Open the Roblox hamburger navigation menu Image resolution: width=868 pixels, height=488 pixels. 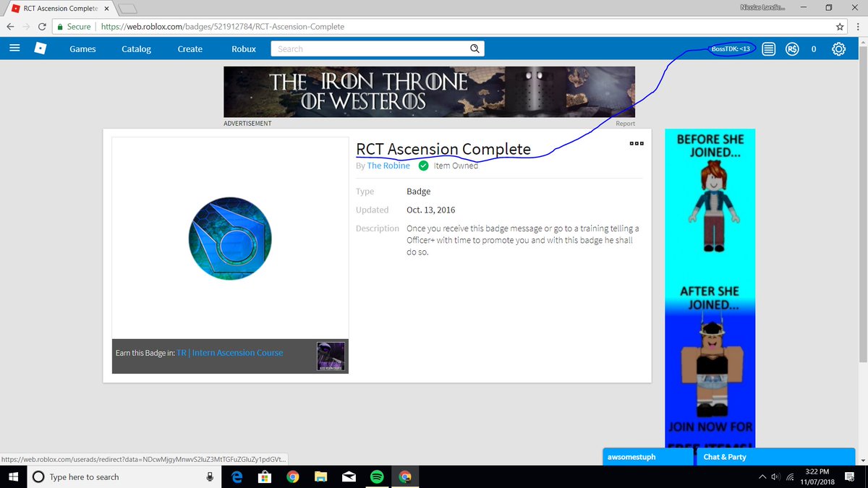15,48
